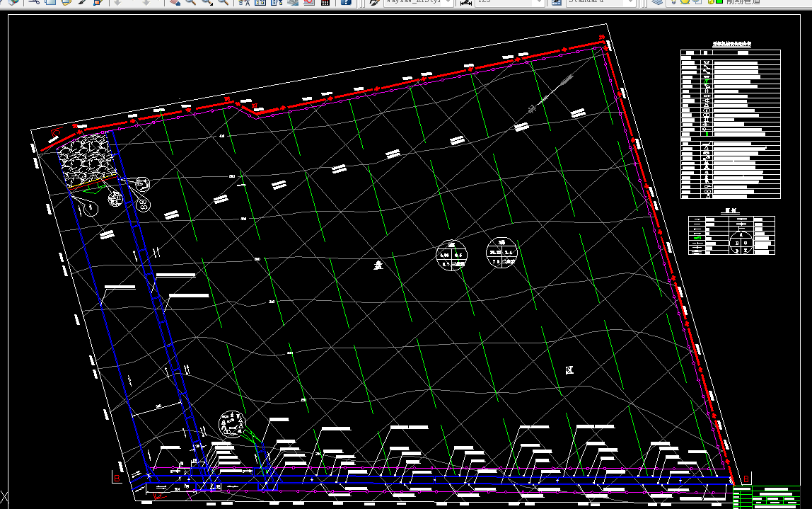Select the Zoom Window magnifier
The height and width of the screenshot is (509, 812).
[207, 2]
